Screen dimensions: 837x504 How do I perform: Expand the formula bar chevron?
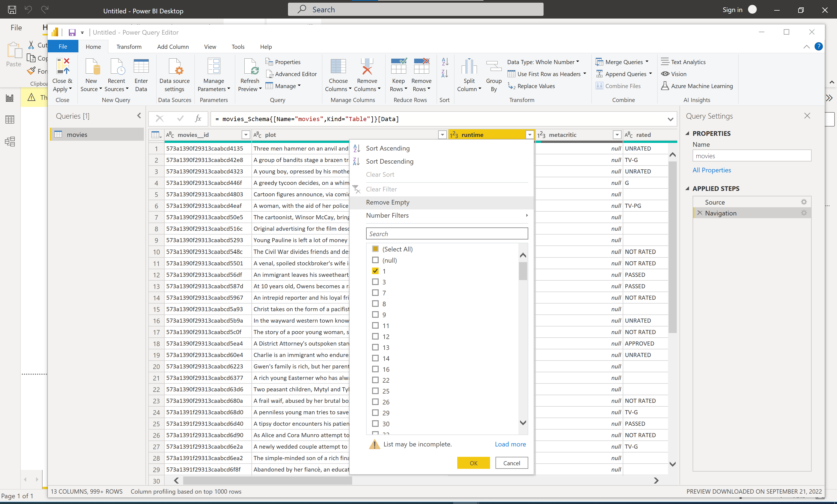pos(670,119)
